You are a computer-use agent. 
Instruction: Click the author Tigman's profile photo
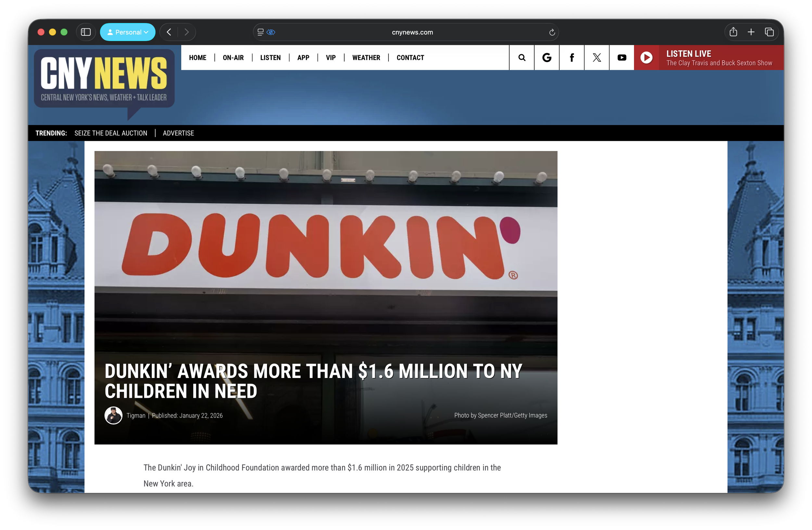point(113,415)
